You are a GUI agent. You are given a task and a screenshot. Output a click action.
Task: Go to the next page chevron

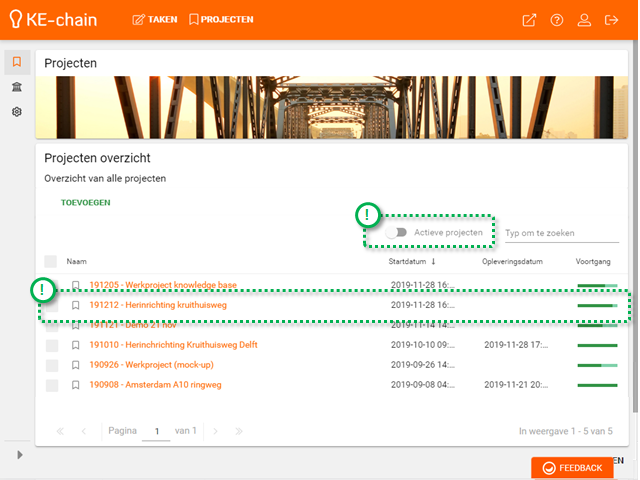(x=215, y=431)
